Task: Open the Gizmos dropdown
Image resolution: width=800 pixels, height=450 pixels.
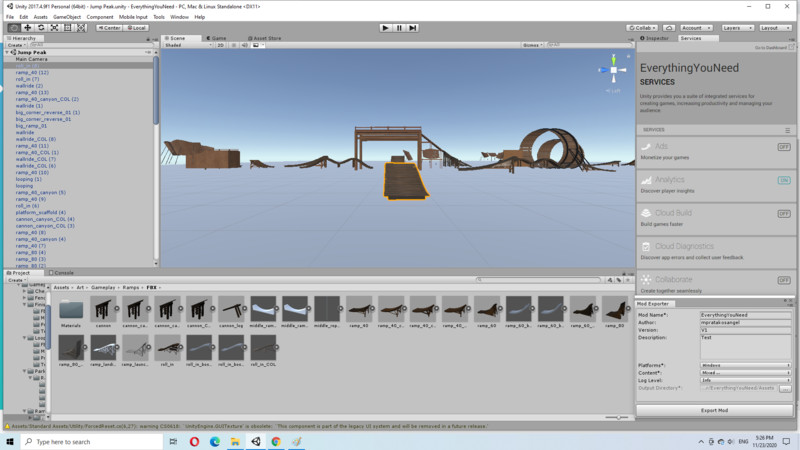Action: [x=533, y=45]
